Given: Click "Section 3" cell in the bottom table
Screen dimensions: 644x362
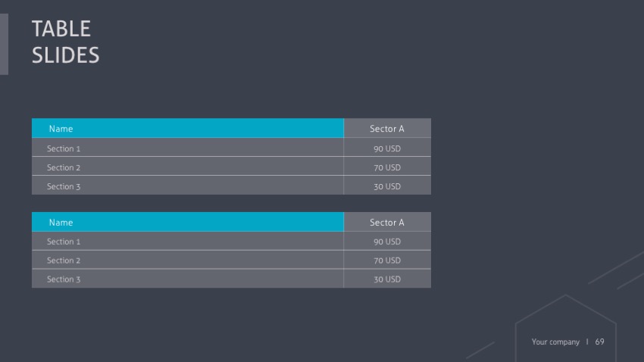Looking at the screenshot, I should [x=64, y=279].
